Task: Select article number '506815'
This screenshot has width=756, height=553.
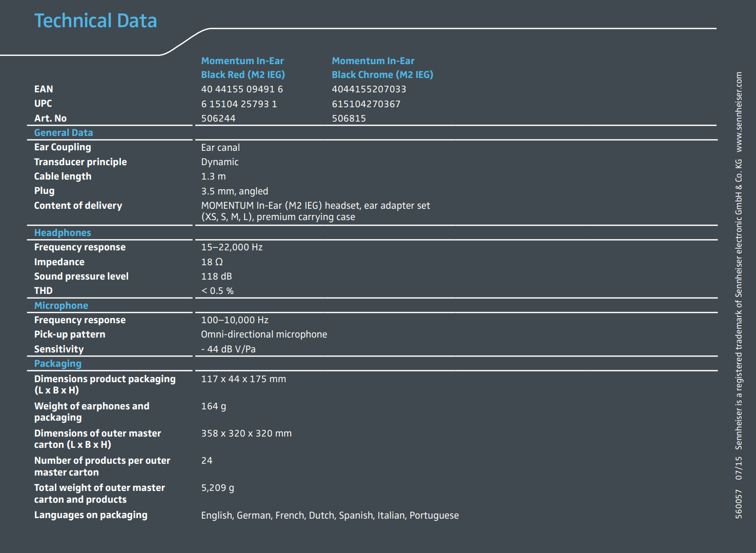Action: tap(349, 118)
